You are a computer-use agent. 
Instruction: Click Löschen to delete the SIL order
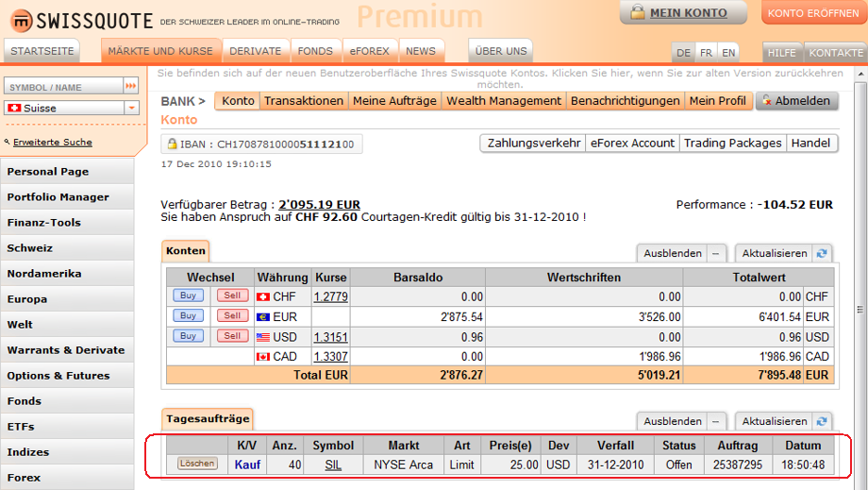[197, 464]
